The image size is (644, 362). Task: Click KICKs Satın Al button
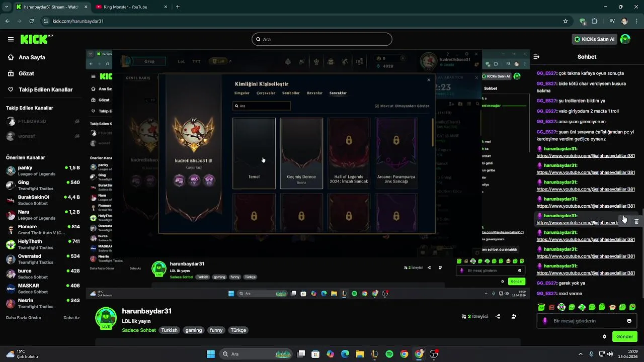[595, 39]
